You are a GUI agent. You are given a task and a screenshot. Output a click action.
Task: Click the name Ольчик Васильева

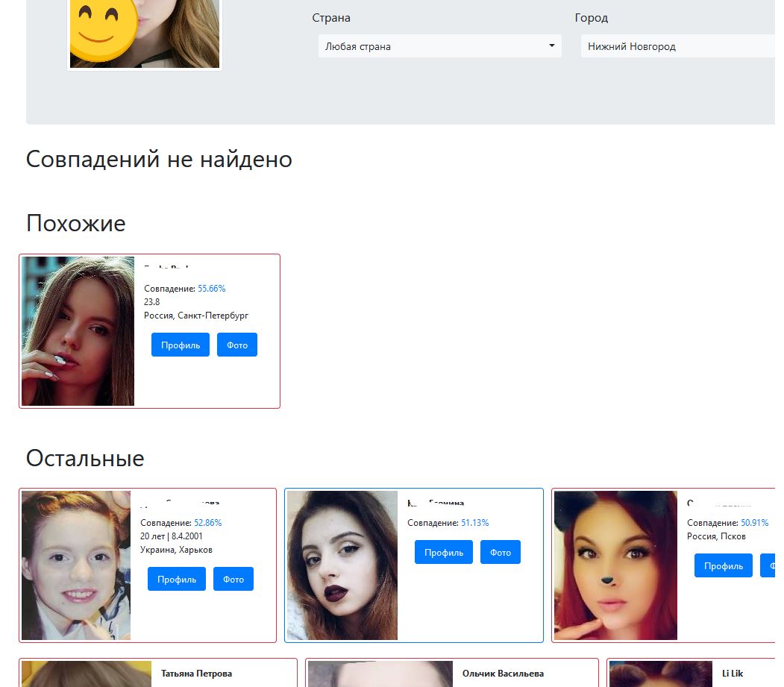503,674
